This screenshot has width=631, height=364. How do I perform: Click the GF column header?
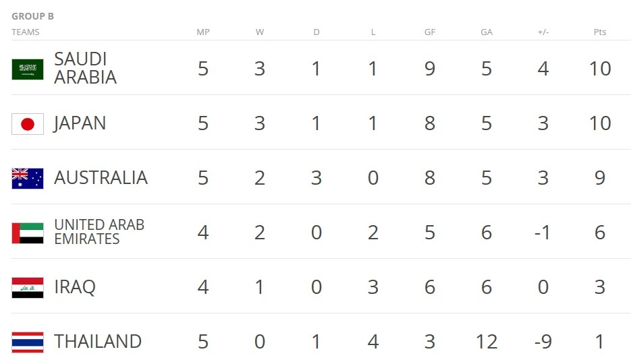[x=430, y=32]
